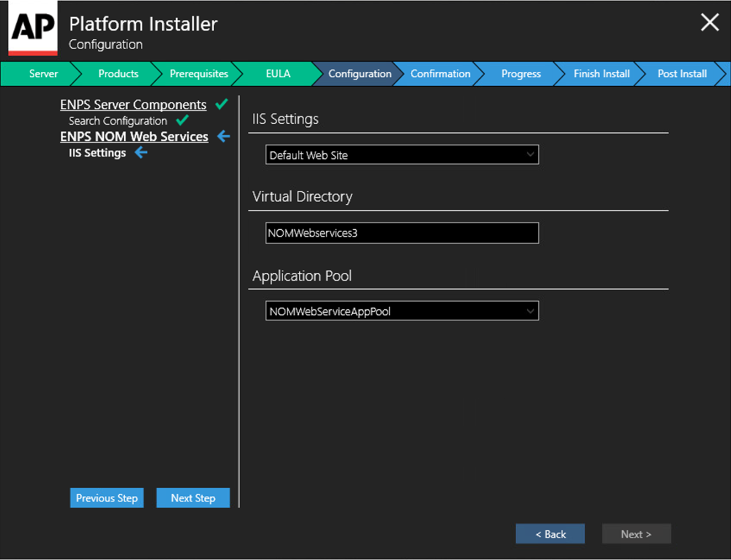The width and height of the screenshot is (731, 560).
Task: Select the Post Install step tab
Action: 682,73
